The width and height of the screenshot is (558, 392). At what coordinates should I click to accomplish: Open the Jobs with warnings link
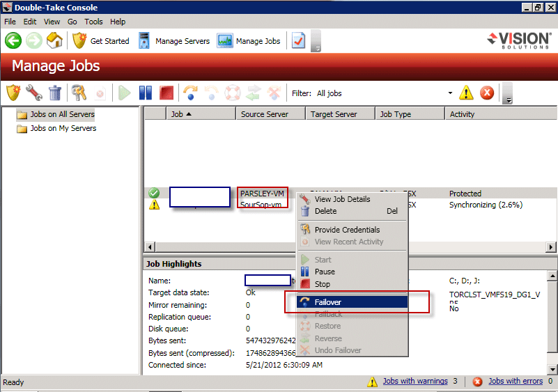click(x=414, y=381)
